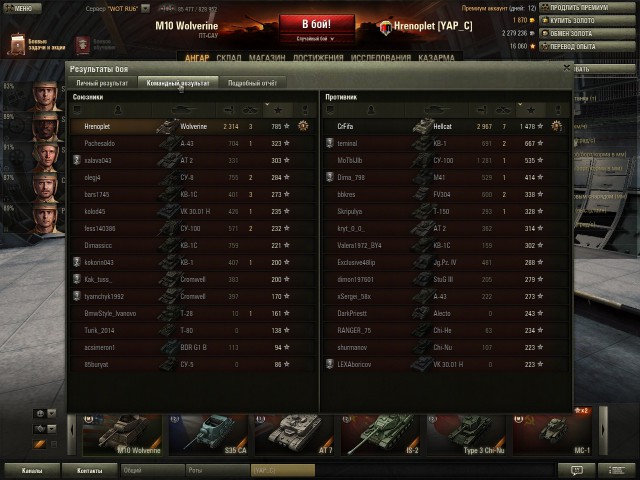Open the Контакты contacts button
This screenshot has height=480, width=640.
(x=89, y=471)
